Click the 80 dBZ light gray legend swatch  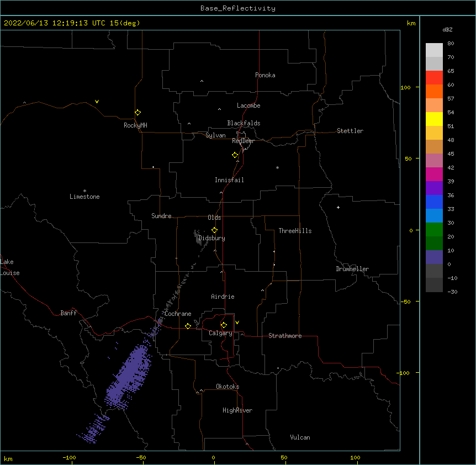pos(434,50)
